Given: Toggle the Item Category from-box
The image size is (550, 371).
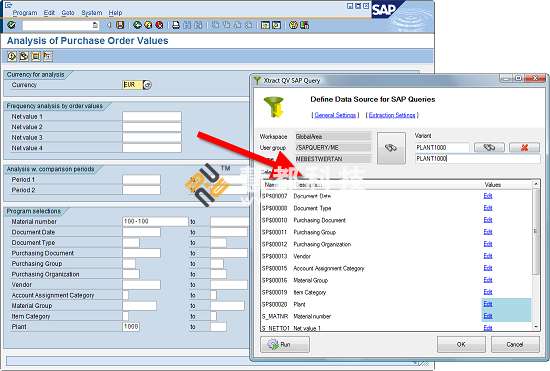Looking at the screenshot, I should click(126, 316).
